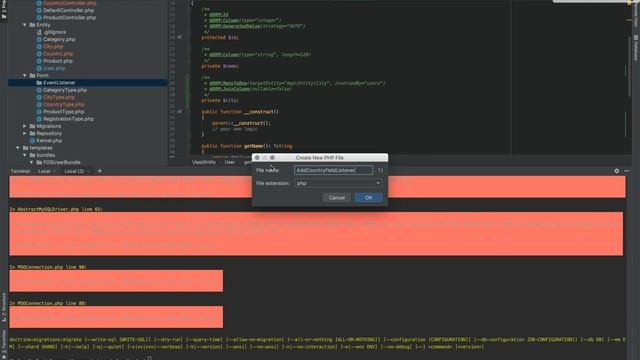Open the Database tool window on right edge
Viewport: 640px width, 360px height.
(x=636, y=48)
